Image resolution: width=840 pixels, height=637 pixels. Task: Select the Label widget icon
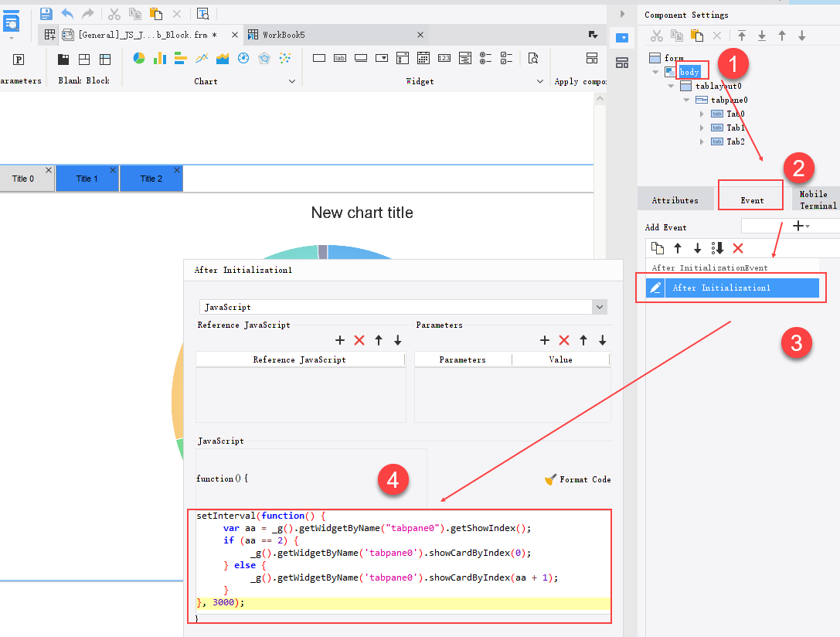point(340,58)
